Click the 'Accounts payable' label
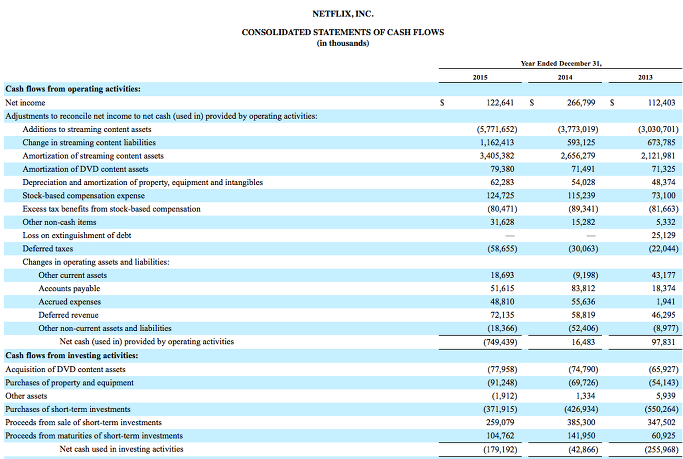 click(x=69, y=289)
